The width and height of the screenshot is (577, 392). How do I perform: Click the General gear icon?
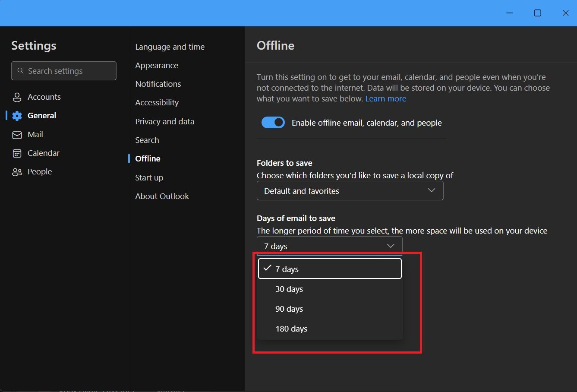pos(16,115)
